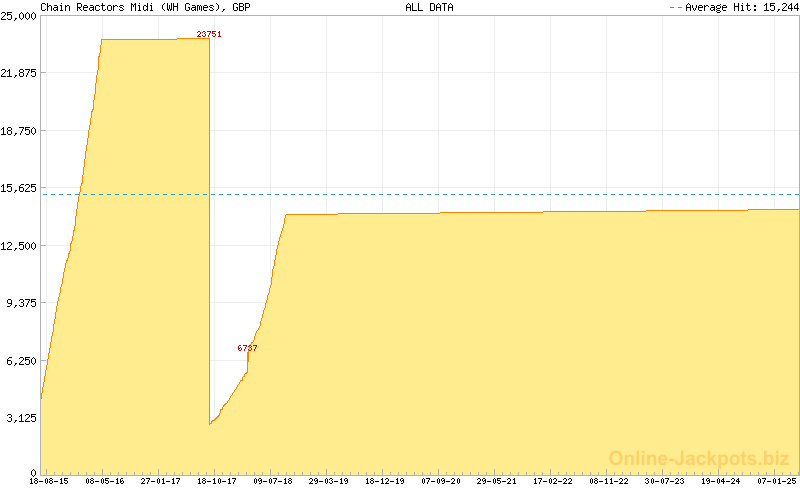The width and height of the screenshot is (800, 490).
Task: Click the 30-07-23 date on axis
Action: pos(665,482)
